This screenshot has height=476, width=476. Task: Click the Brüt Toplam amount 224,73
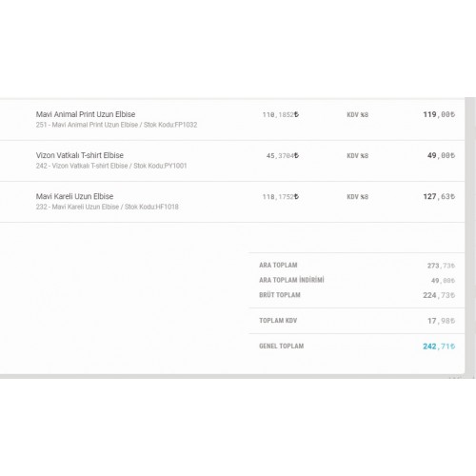pos(439,295)
